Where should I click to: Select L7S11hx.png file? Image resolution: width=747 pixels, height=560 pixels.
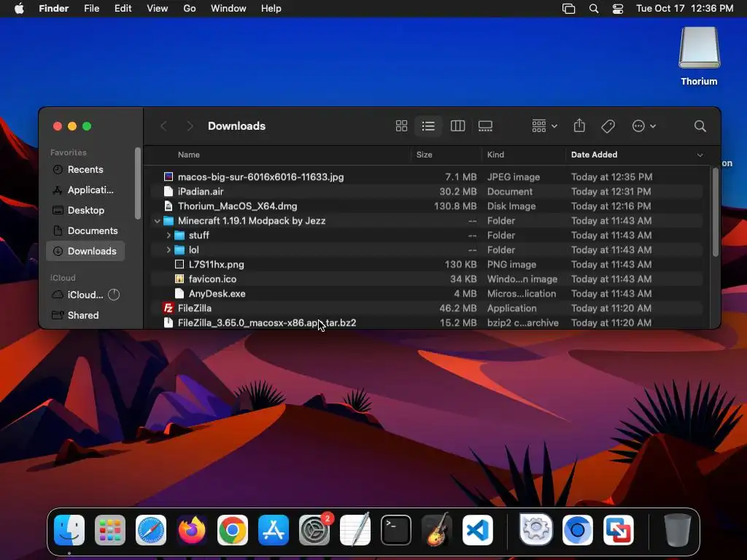(426, 265)
